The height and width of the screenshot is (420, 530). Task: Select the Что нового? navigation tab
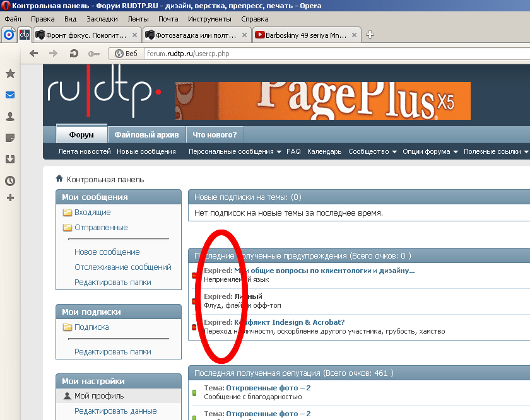(215, 135)
